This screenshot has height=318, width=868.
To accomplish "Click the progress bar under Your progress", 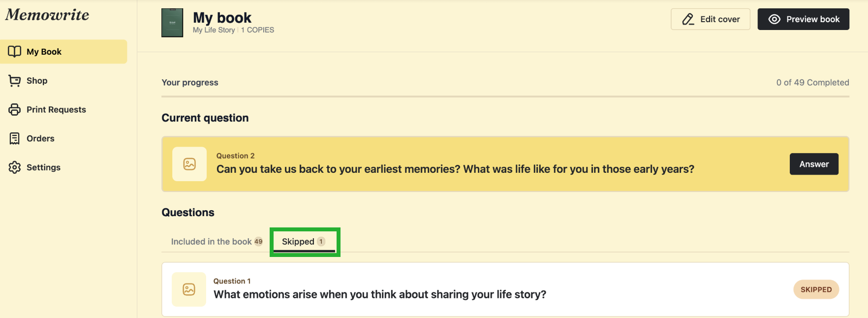I will [505, 96].
